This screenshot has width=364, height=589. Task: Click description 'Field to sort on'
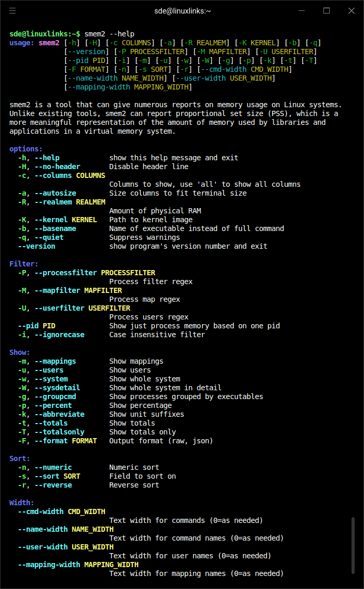coord(142,476)
